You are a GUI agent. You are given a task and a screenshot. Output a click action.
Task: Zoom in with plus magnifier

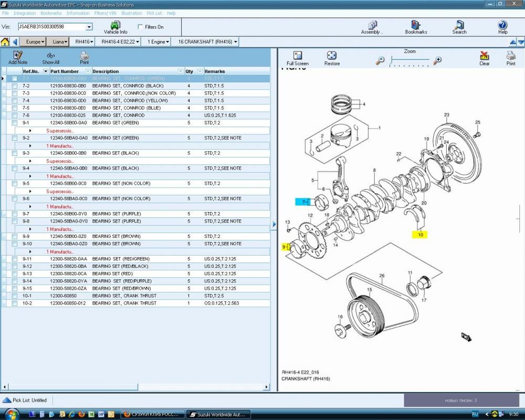click(437, 60)
